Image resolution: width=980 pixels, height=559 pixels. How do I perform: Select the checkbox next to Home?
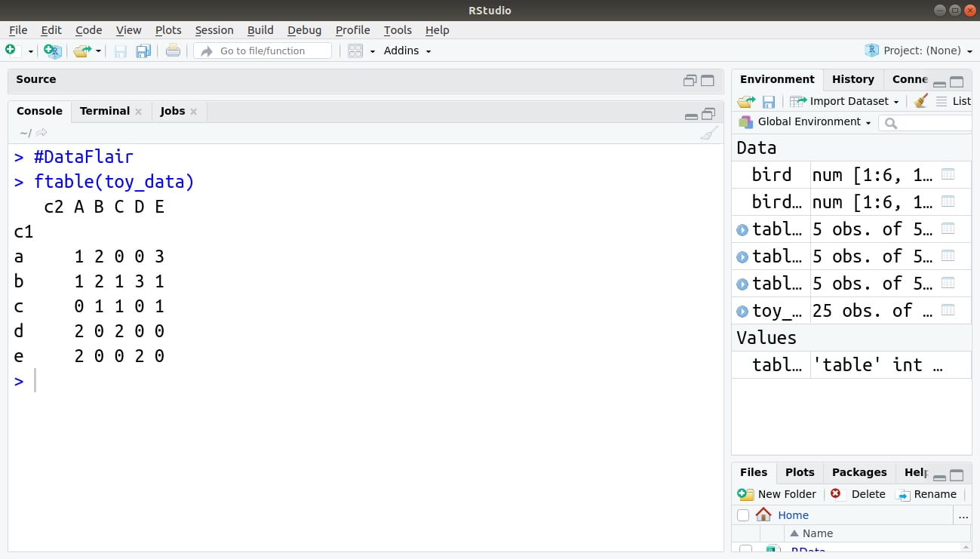pos(743,514)
